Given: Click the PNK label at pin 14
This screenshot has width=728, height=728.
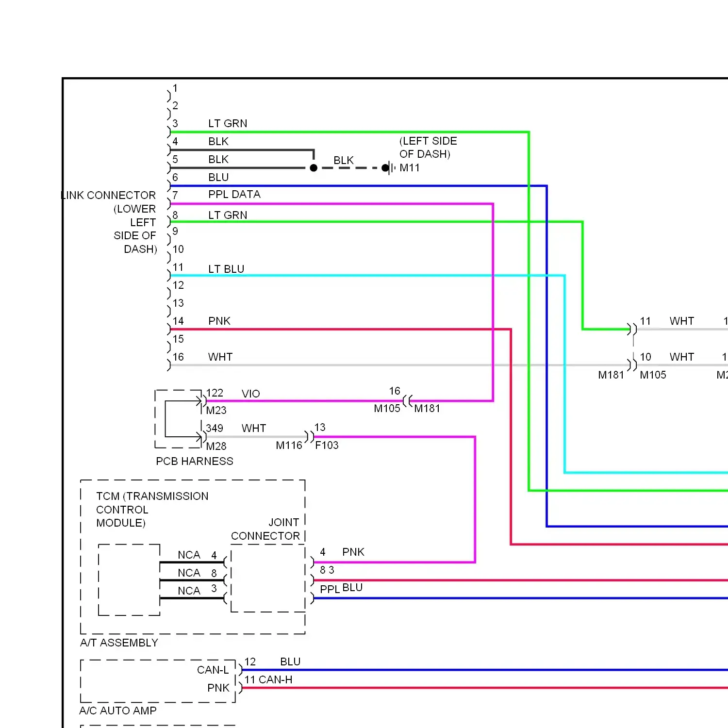Looking at the screenshot, I should pos(219,321).
